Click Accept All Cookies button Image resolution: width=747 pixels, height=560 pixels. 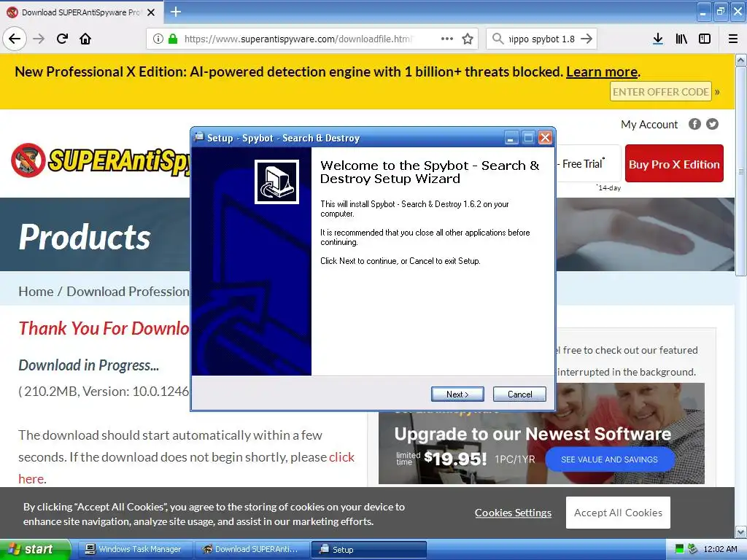pyautogui.click(x=618, y=513)
